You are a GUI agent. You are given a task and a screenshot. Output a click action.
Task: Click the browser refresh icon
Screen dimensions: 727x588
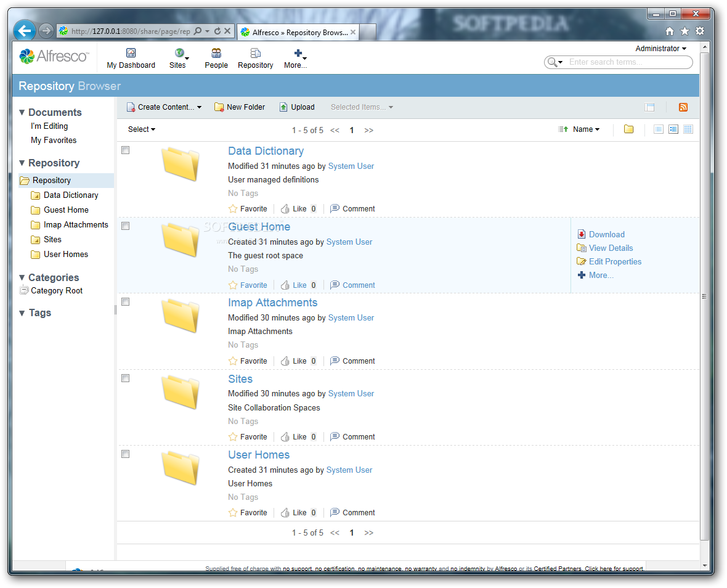tap(217, 31)
